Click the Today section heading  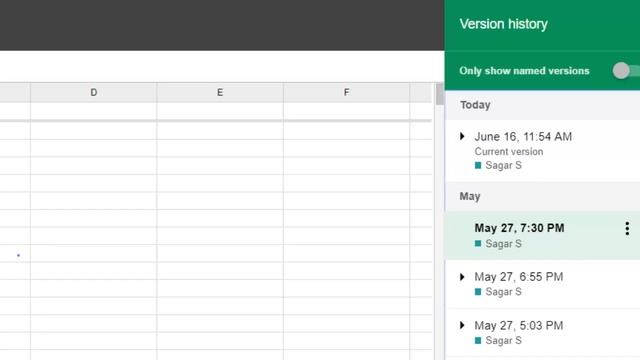(x=475, y=105)
